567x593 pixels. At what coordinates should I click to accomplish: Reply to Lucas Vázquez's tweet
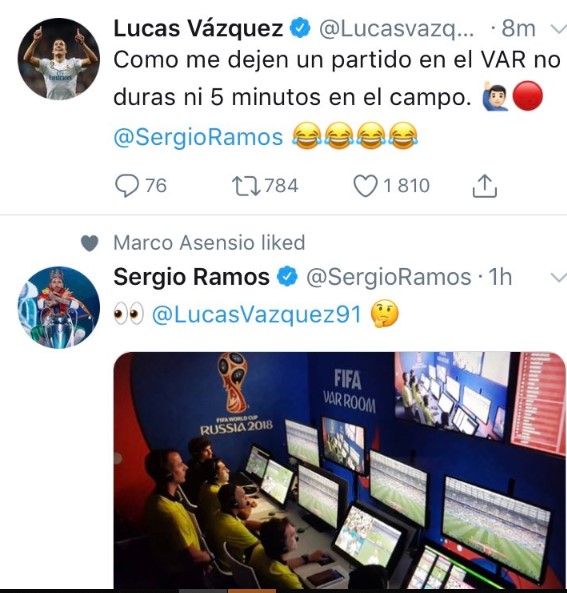[127, 186]
